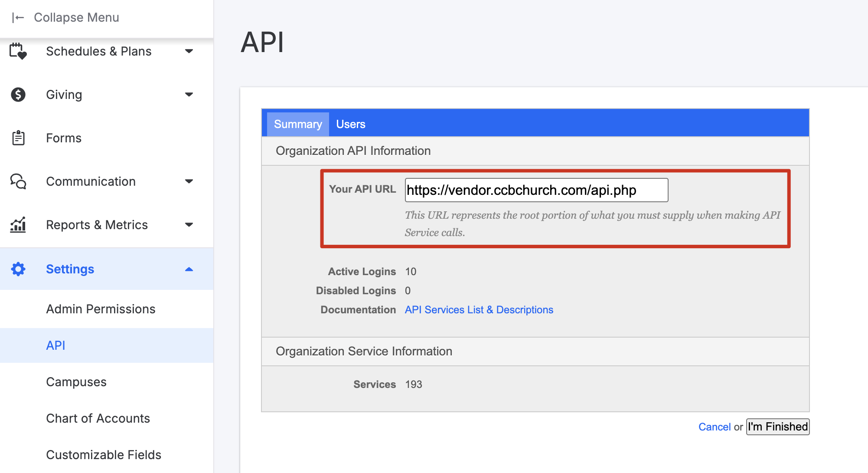Screen dimensions: 868x473
Task: Click the Collapse Menu label
Action: 76,17
